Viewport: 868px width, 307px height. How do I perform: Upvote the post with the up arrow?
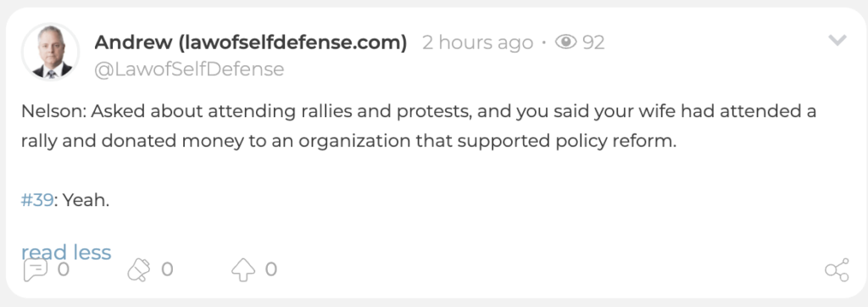(243, 270)
